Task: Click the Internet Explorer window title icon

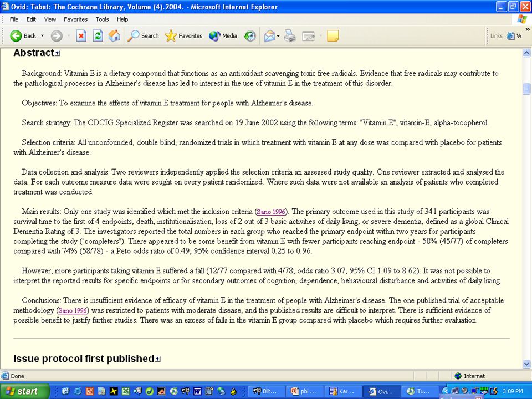Action: [5, 7]
